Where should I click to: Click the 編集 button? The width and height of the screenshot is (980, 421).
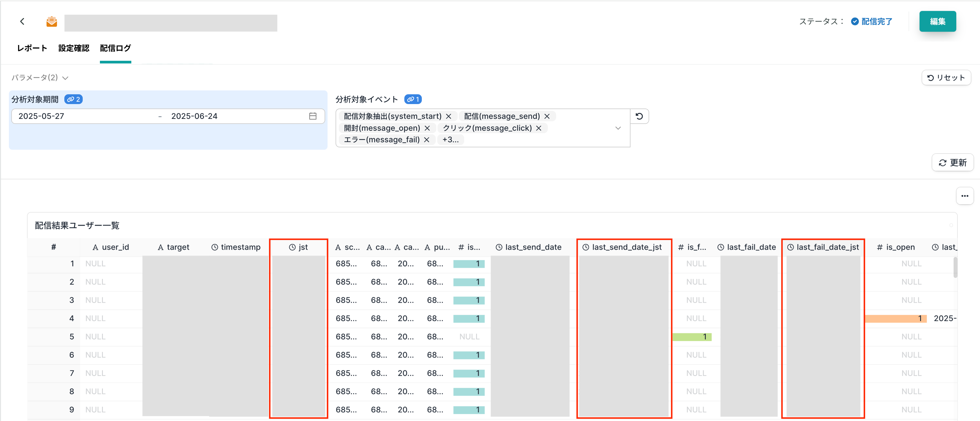click(937, 22)
